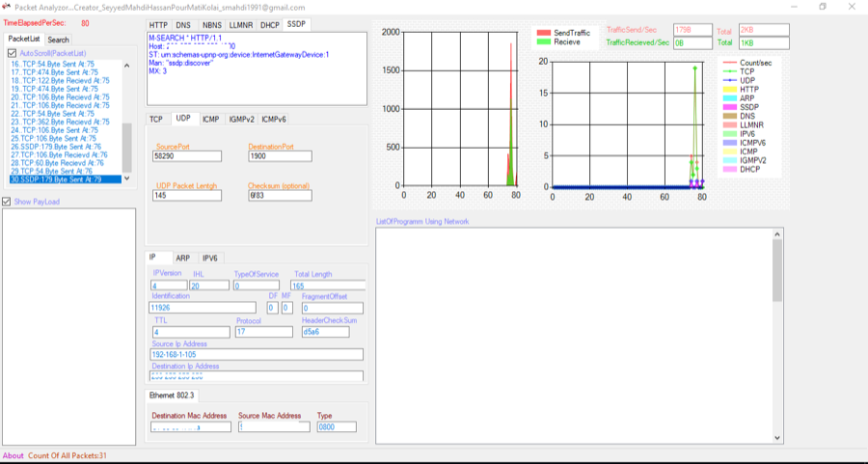Image resolution: width=868 pixels, height=464 pixels.
Task: Open the LLMNR tab
Action: pyautogui.click(x=241, y=25)
